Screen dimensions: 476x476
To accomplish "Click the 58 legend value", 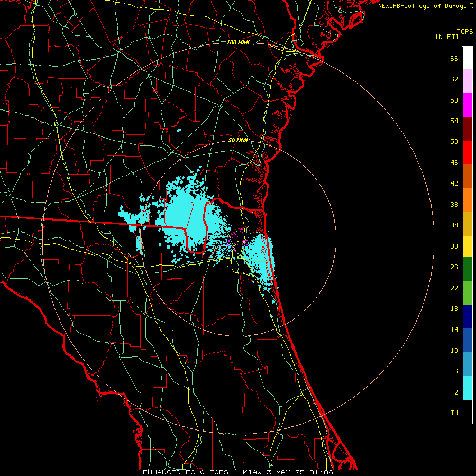I will (x=454, y=100).
